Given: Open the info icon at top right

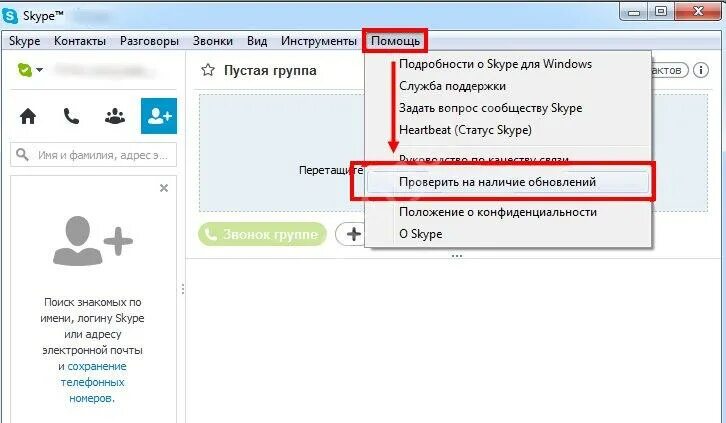Looking at the screenshot, I should tap(701, 70).
